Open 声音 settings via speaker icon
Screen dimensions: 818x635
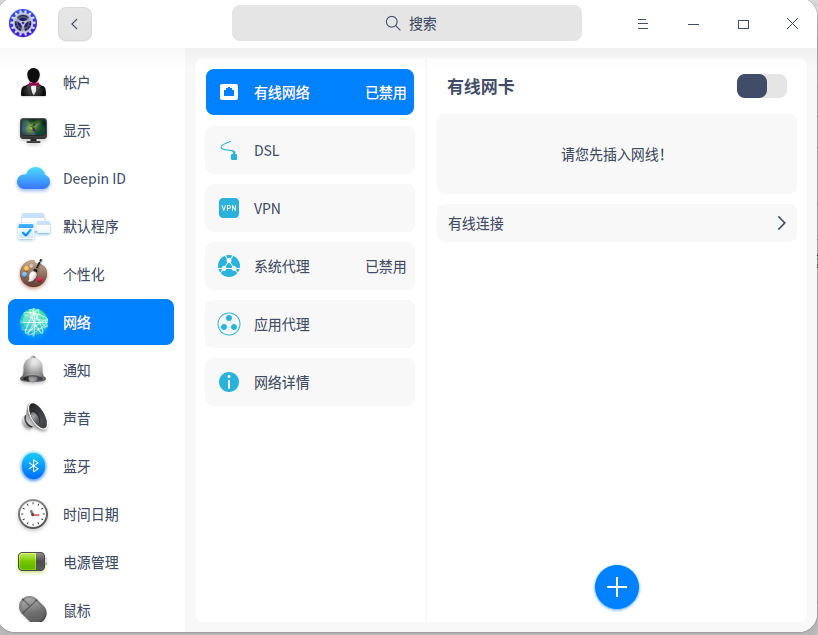[32, 418]
